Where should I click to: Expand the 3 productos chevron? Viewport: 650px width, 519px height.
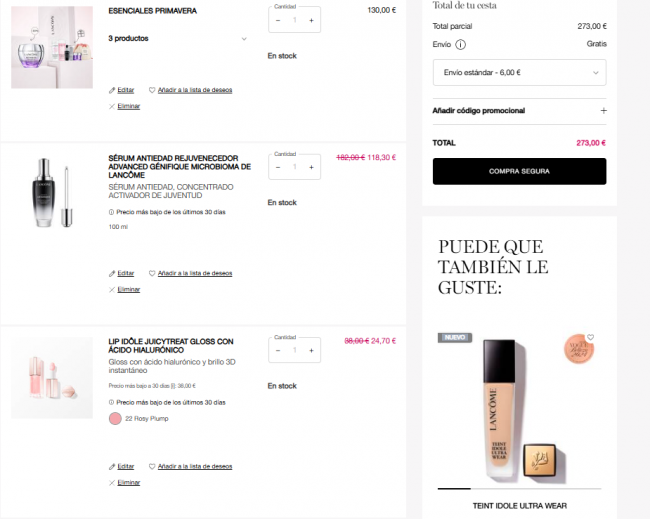[244, 39]
